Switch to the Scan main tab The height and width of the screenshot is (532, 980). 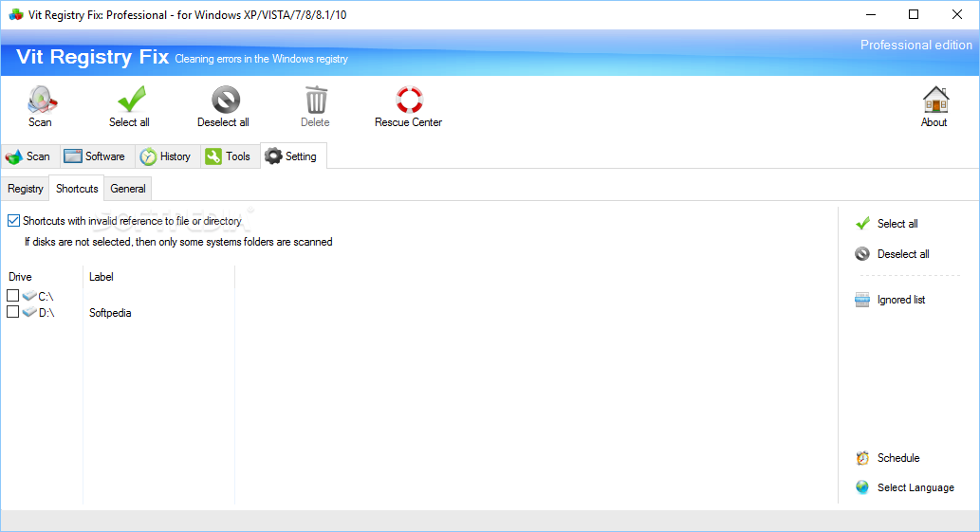(x=29, y=156)
